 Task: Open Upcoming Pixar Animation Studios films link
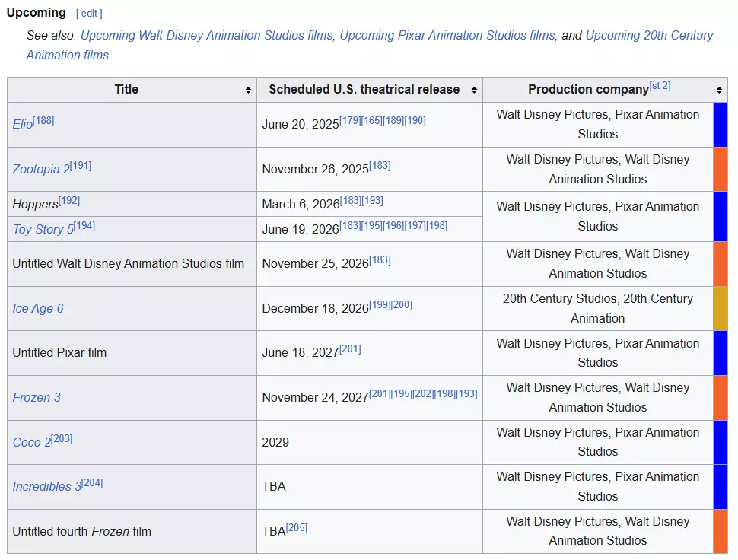pos(447,35)
